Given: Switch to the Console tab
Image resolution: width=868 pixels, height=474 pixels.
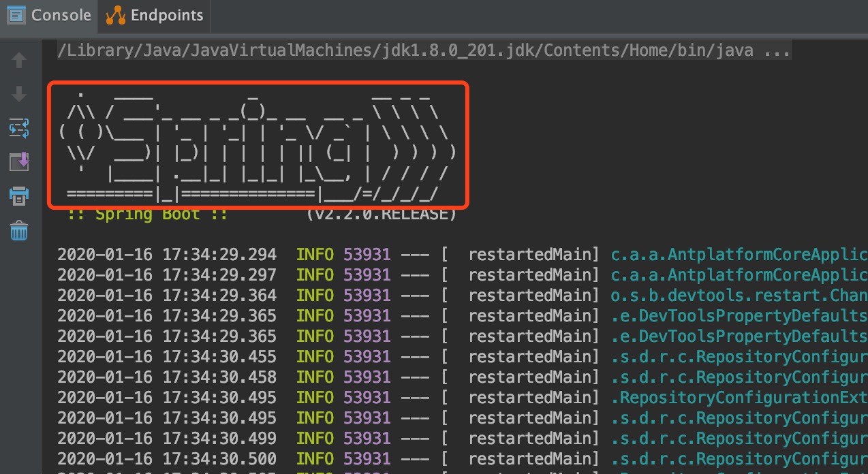Looking at the screenshot, I should coord(48,15).
